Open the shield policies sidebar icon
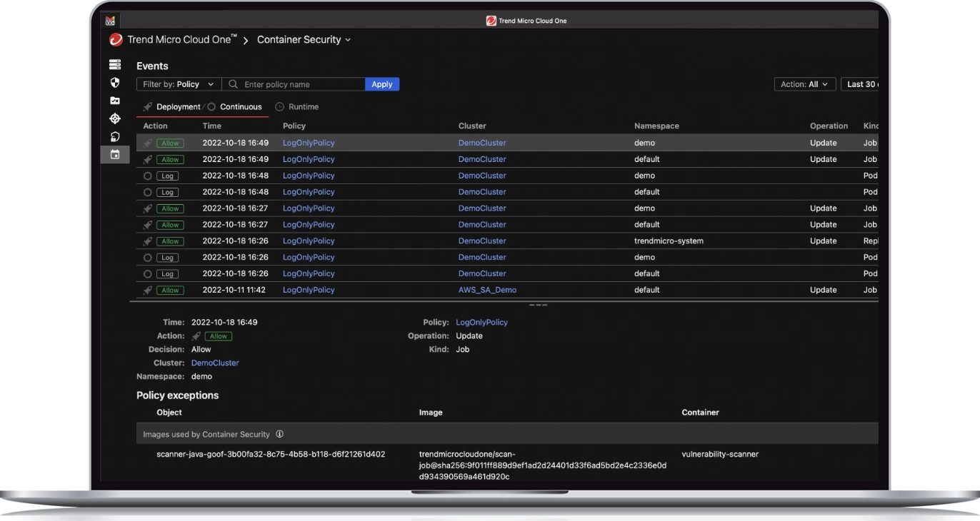The image size is (980, 521). tap(115, 83)
